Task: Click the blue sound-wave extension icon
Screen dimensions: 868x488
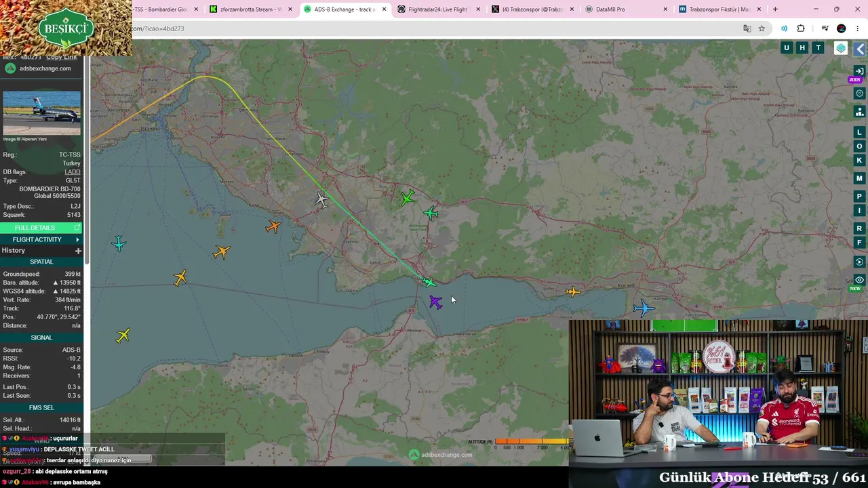Action: pyautogui.click(x=784, y=28)
